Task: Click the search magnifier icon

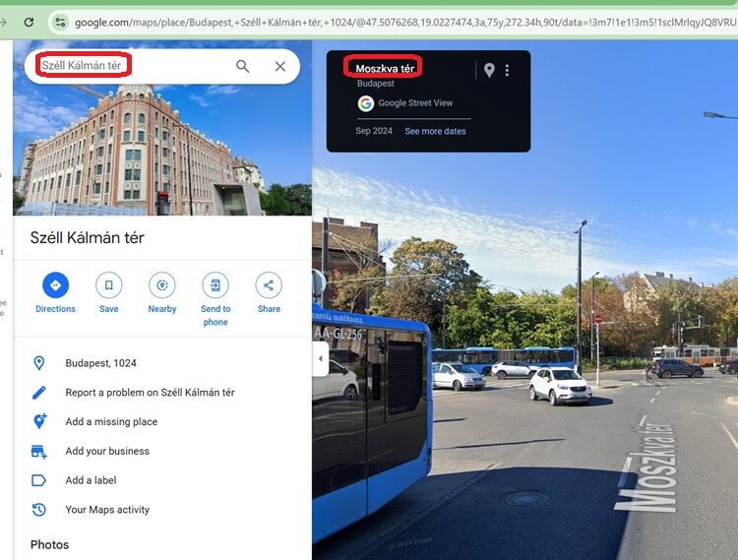Action: click(x=243, y=66)
